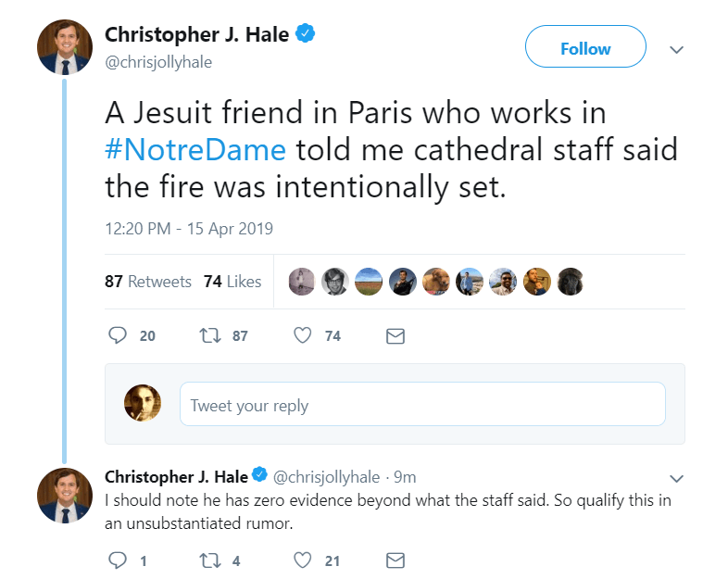Share follow-up tweet via envelope icon
This screenshot has width=728, height=579.
395,560
